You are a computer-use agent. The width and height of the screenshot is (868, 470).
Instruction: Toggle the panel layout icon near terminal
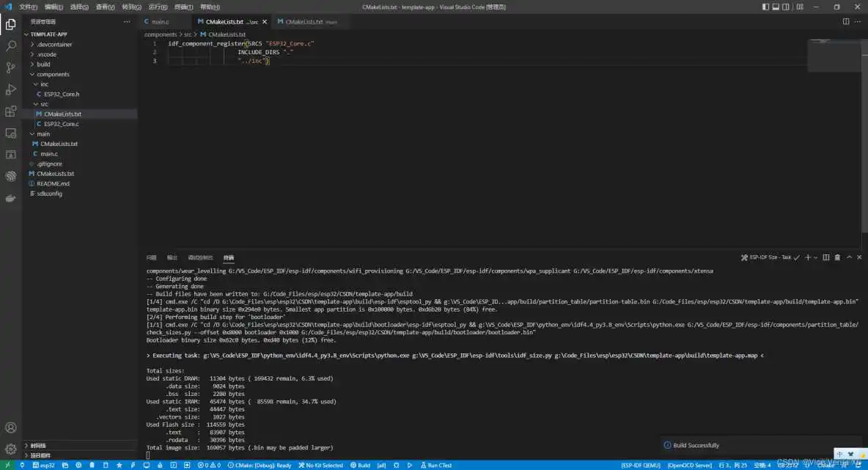[x=826, y=257]
